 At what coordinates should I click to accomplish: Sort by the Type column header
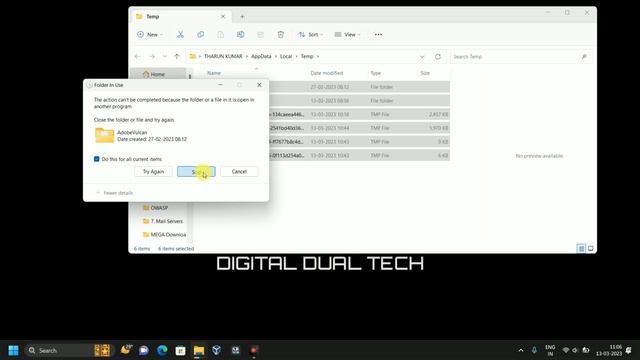[376, 73]
